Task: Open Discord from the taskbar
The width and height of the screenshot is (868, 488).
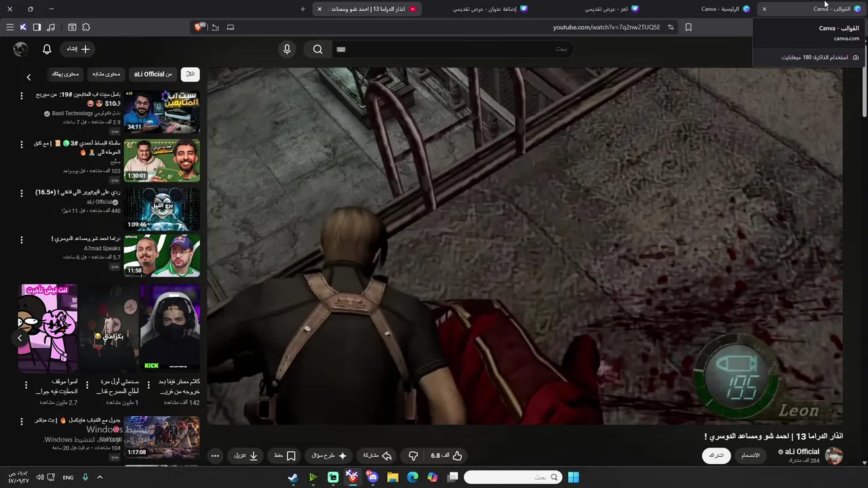Action: pos(372,477)
